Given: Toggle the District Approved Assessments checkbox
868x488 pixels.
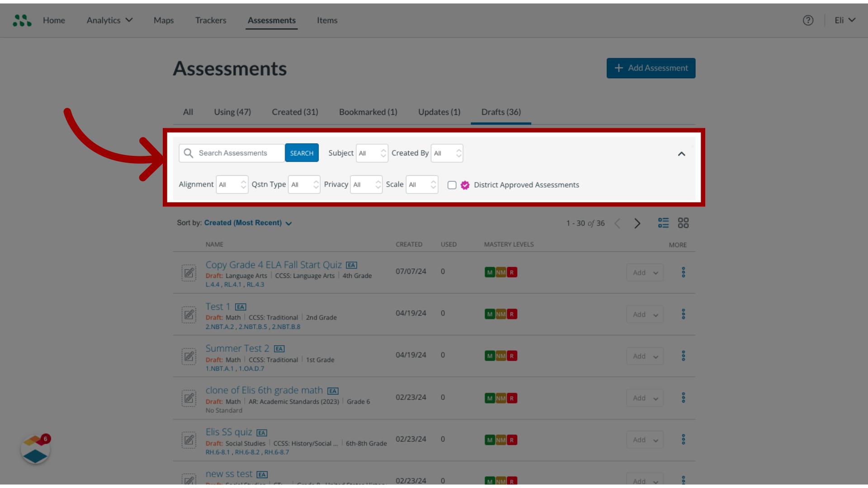Looking at the screenshot, I should (x=451, y=185).
